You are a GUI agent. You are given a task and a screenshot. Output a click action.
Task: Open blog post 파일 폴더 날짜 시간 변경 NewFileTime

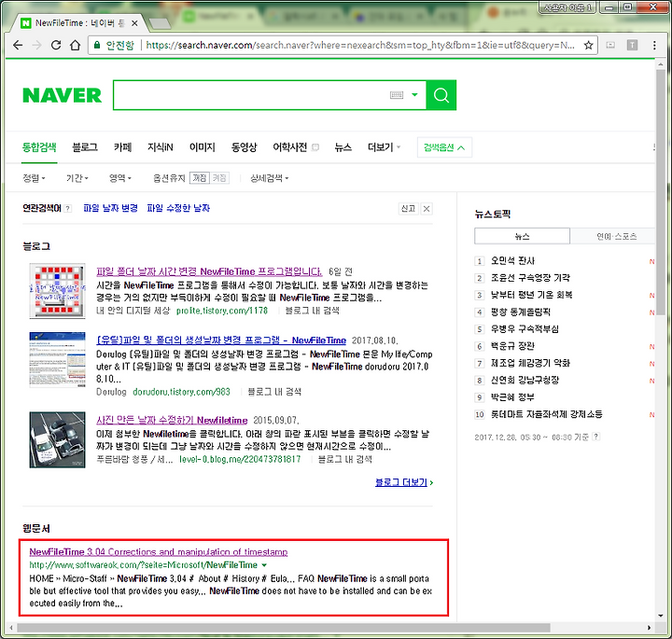pyautogui.click(x=209, y=272)
